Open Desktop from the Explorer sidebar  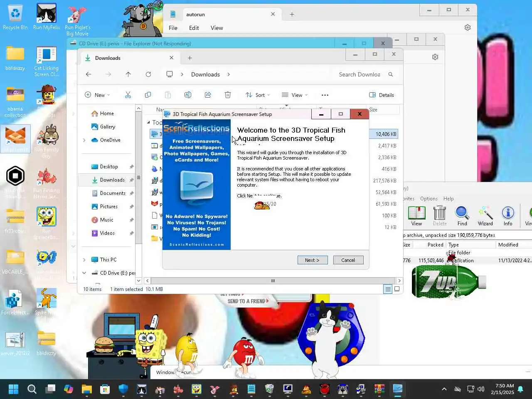click(x=109, y=167)
